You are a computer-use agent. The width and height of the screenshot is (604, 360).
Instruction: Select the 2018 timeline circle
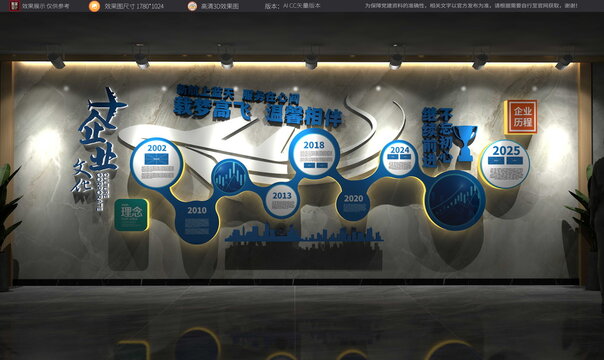pyautogui.click(x=314, y=154)
